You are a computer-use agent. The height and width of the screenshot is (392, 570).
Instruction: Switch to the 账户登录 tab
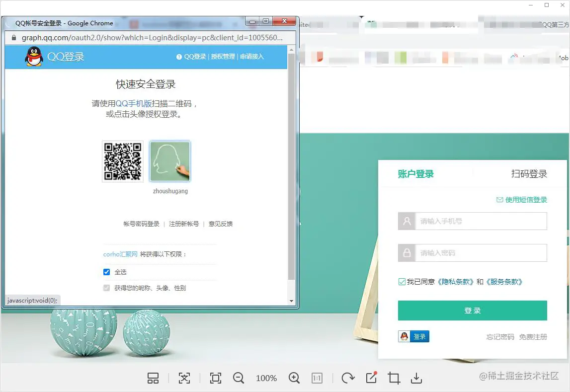point(416,174)
